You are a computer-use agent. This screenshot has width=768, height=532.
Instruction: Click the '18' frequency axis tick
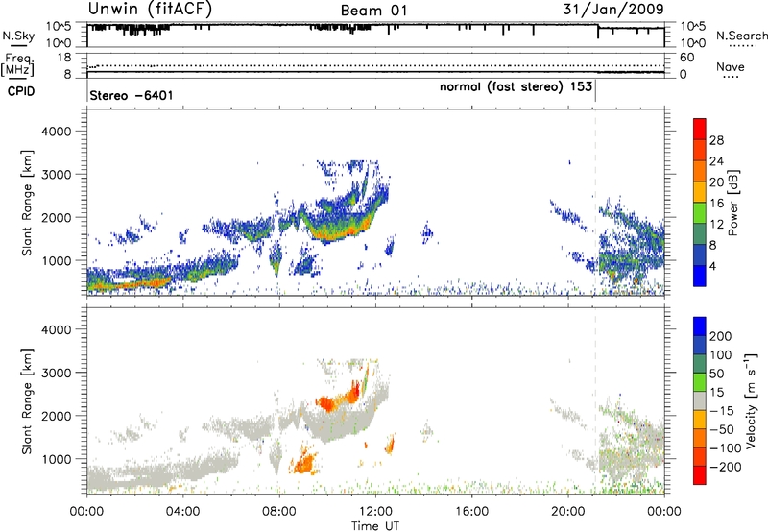coord(64,58)
